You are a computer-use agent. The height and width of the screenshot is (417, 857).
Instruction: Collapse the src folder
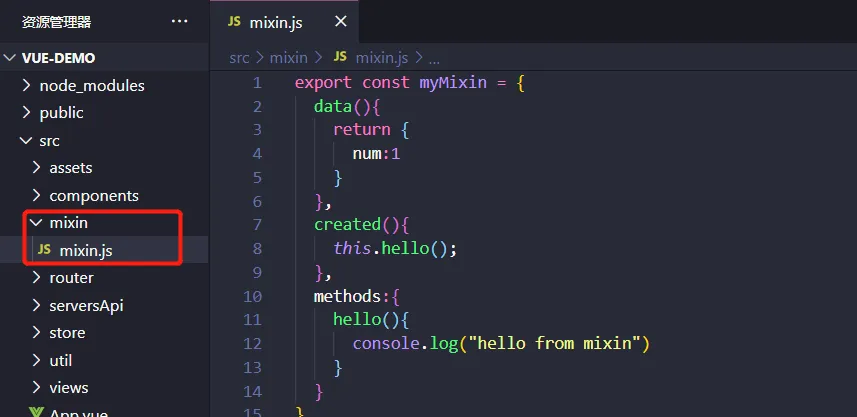point(26,140)
